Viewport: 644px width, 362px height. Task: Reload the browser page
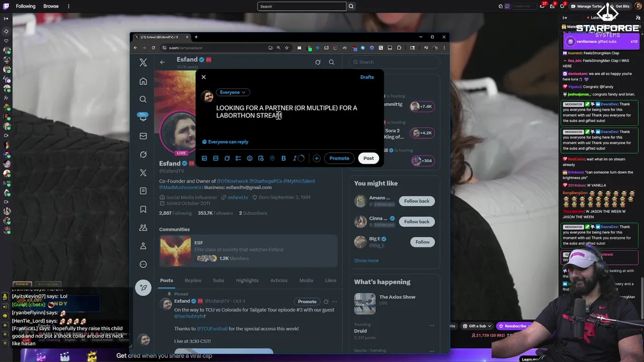pos(153,48)
